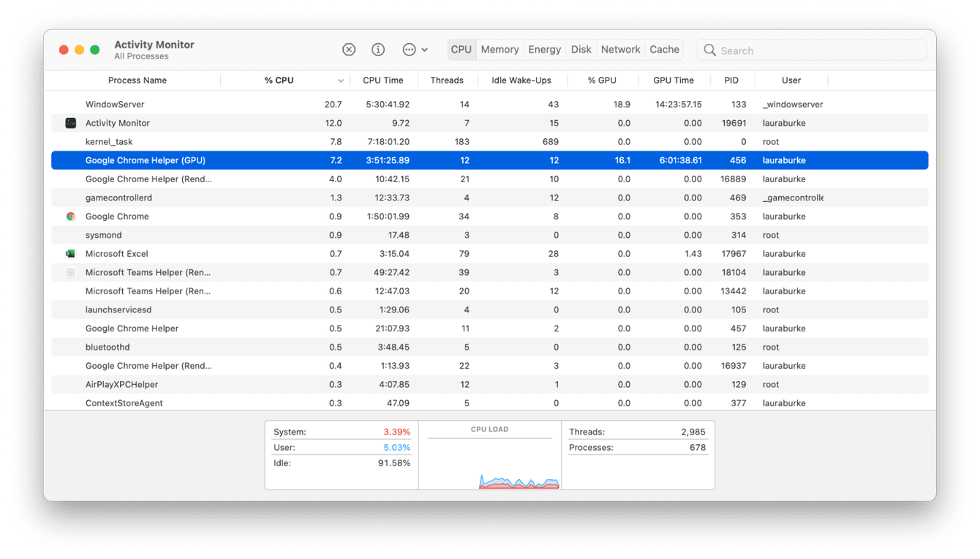The height and width of the screenshot is (559, 980).
Task: Click the magnifying glass search icon
Action: coord(709,50)
